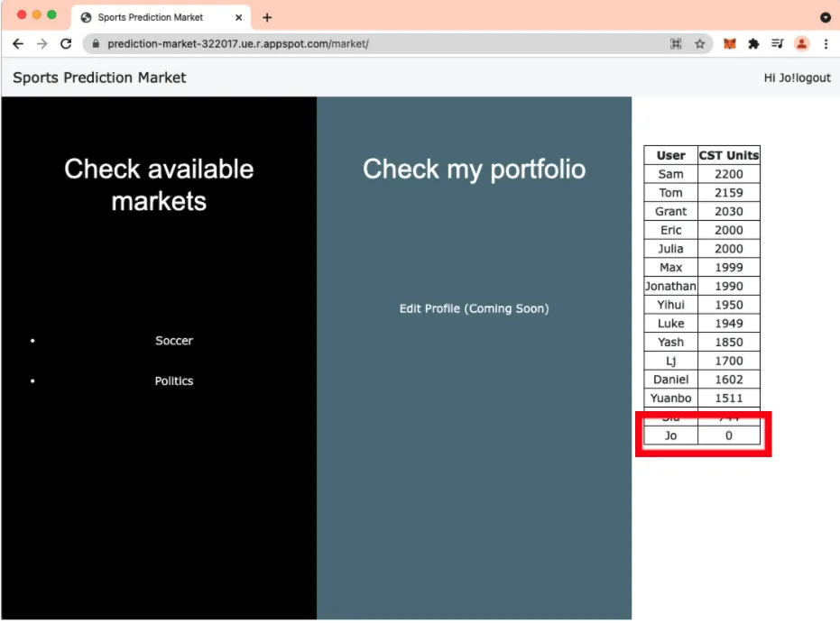Select the 2159 units cell

pos(729,193)
